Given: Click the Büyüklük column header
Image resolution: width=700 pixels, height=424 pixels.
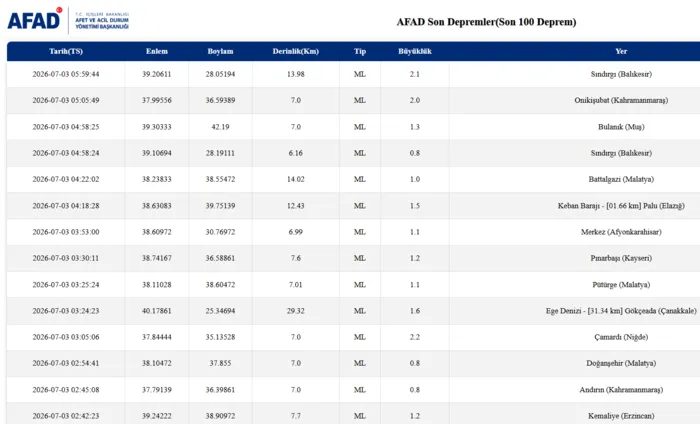Looking at the screenshot, I should (x=415, y=51).
